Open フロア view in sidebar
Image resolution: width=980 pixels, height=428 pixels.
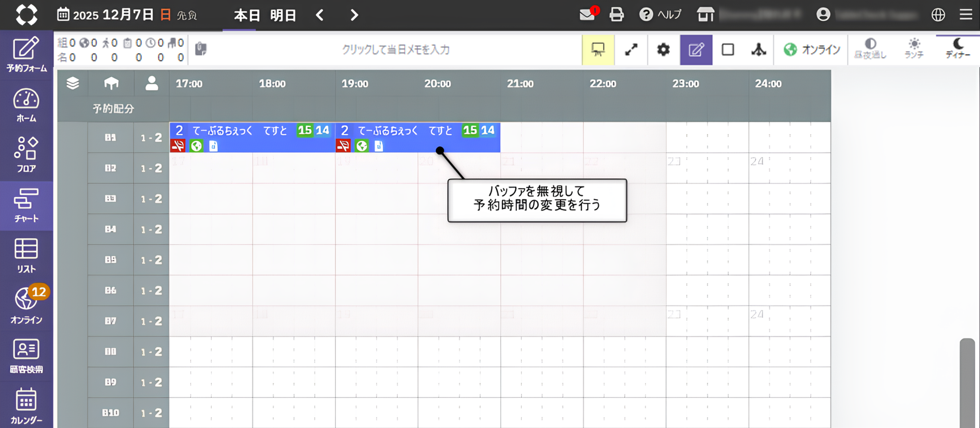point(27,155)
